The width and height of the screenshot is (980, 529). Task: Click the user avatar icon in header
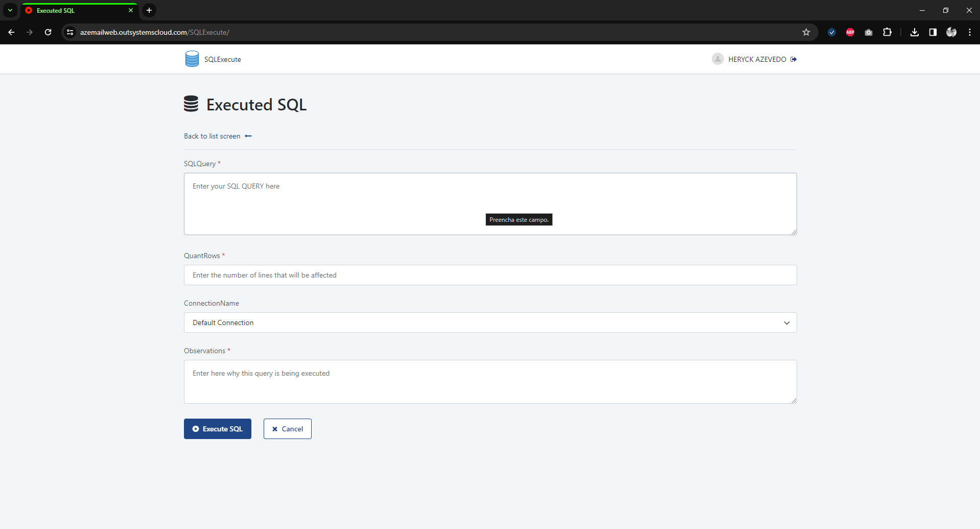[718, 59]
